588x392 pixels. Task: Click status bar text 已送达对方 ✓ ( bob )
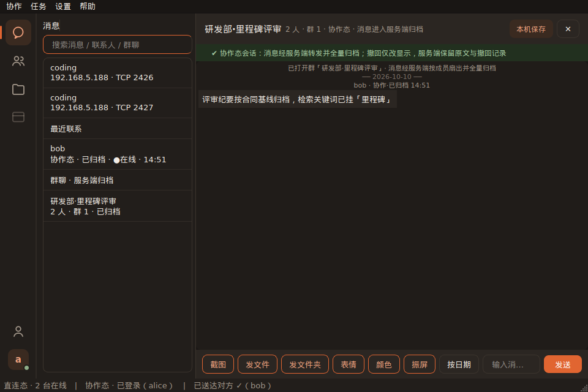[233, 386]
